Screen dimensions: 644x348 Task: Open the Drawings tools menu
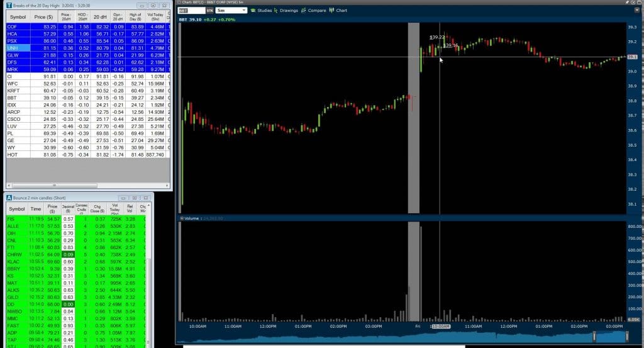pos(286,10)
